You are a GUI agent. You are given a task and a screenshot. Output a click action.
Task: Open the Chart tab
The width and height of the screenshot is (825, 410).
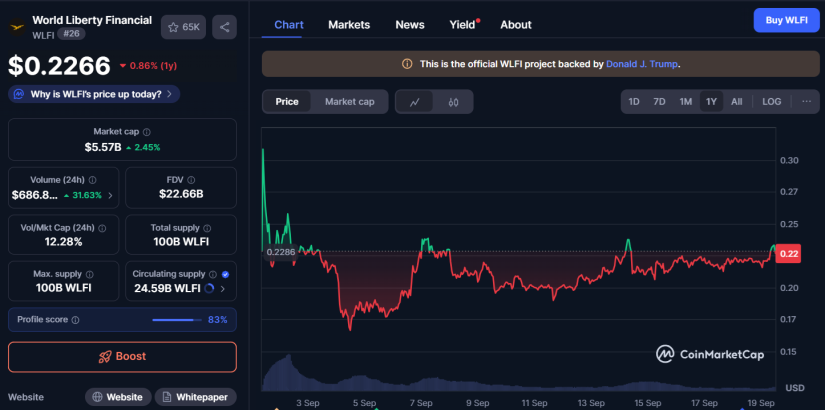[289, 25]
